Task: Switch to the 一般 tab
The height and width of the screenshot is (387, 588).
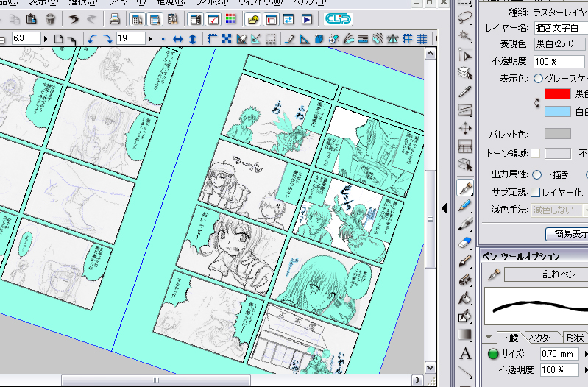Action: (x=509, y=338)
